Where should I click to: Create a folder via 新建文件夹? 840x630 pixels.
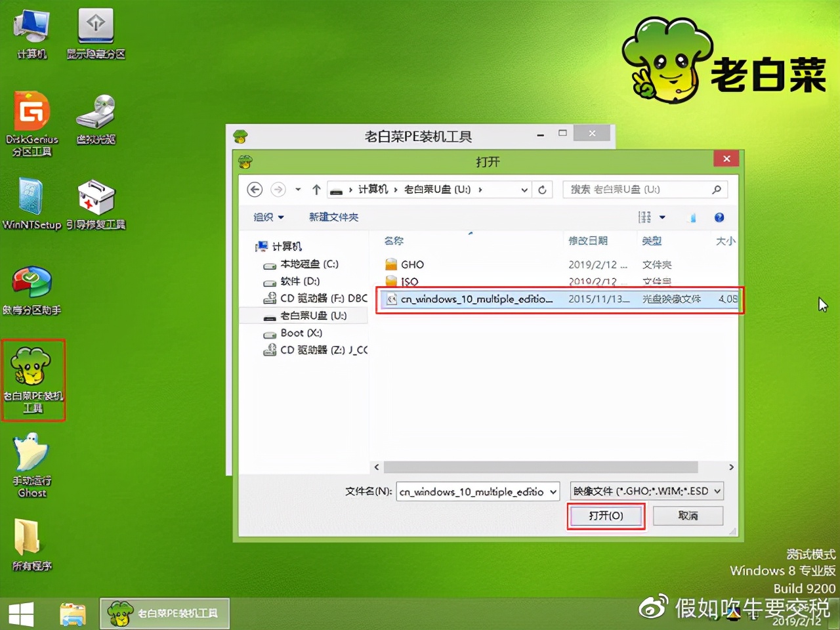[x=333, y=217]
